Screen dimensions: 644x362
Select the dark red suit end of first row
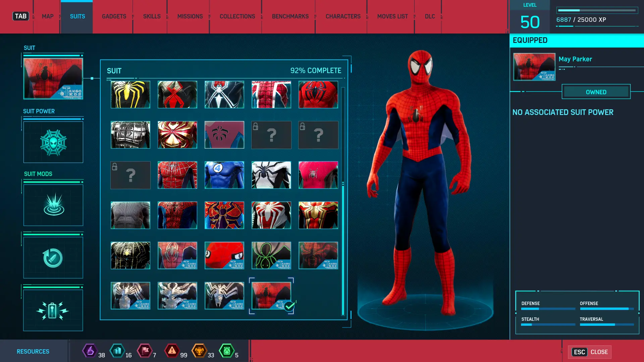pos(318,95)
